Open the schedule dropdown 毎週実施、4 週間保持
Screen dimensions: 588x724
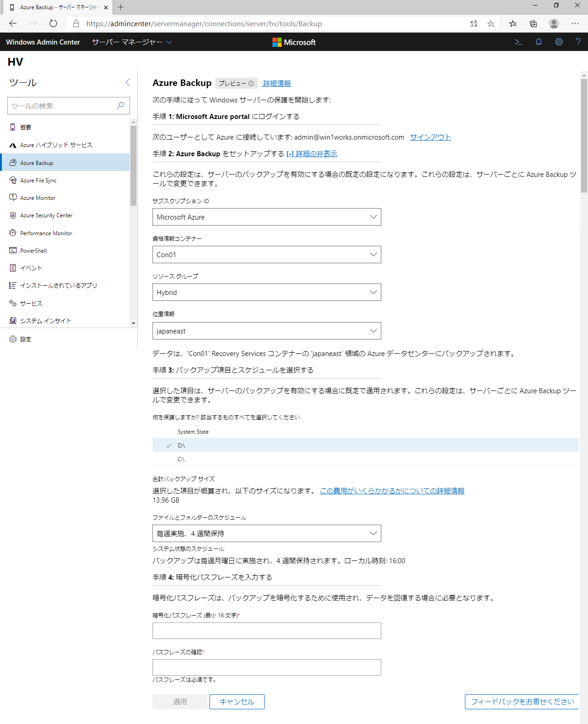[x=267, y=533]
